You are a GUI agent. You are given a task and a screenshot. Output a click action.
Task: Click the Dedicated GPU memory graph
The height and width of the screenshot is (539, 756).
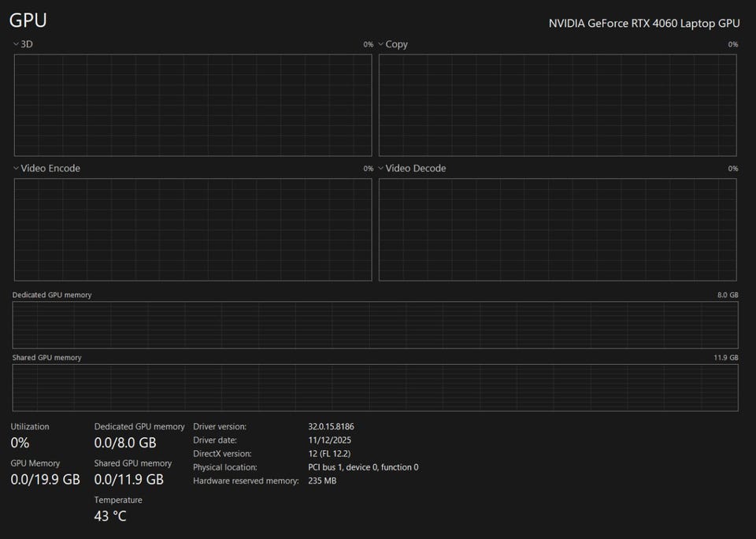pyautogui.click(x=375, y=325)
